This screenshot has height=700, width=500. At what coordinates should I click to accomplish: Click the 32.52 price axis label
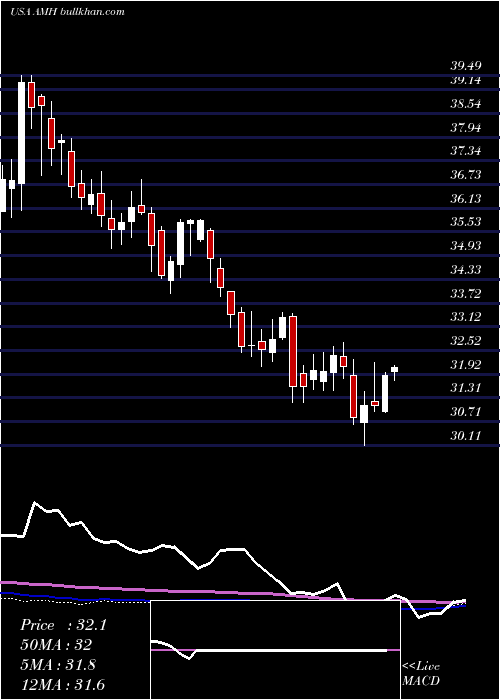[x=466, y=341]
